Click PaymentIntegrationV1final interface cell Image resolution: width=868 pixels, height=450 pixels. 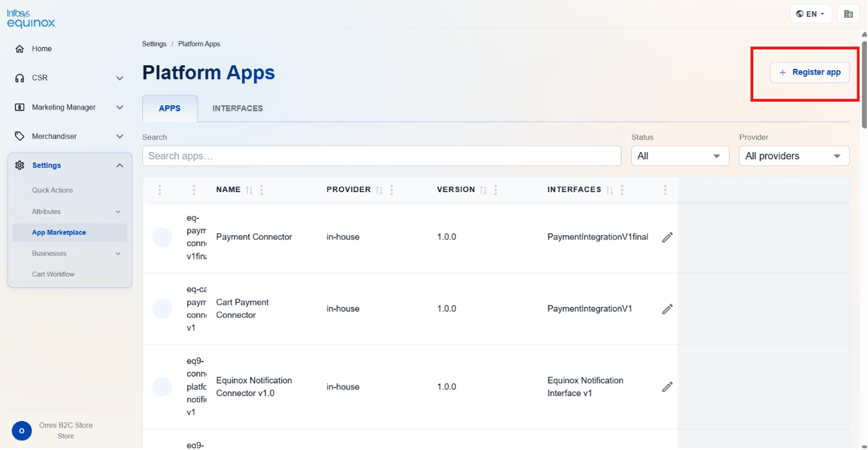coord(598,237)
